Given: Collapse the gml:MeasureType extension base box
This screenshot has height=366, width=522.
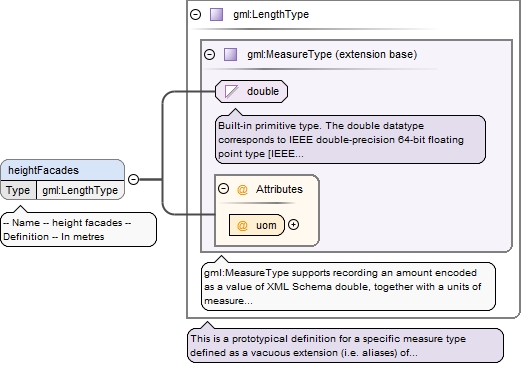Looking at the screenshot, I should [x=210, y=54].
